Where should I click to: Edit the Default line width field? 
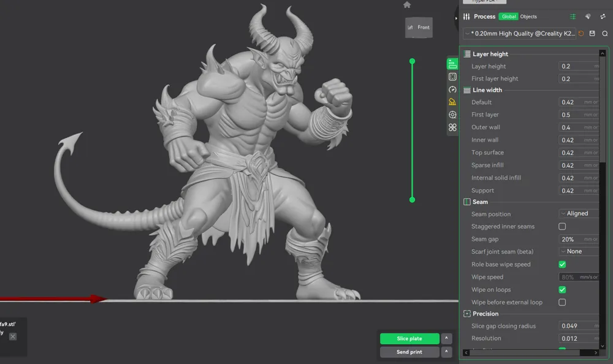tap(579, 102)
